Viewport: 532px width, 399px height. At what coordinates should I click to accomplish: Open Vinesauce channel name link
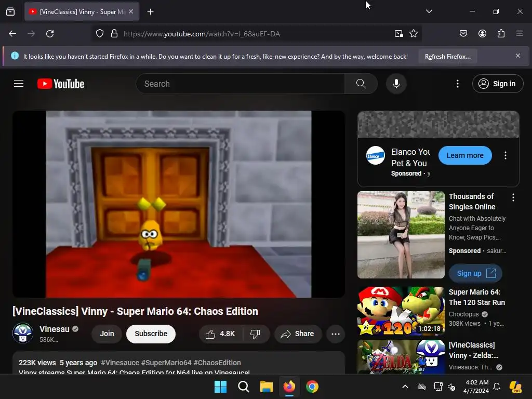pos(54,329)
